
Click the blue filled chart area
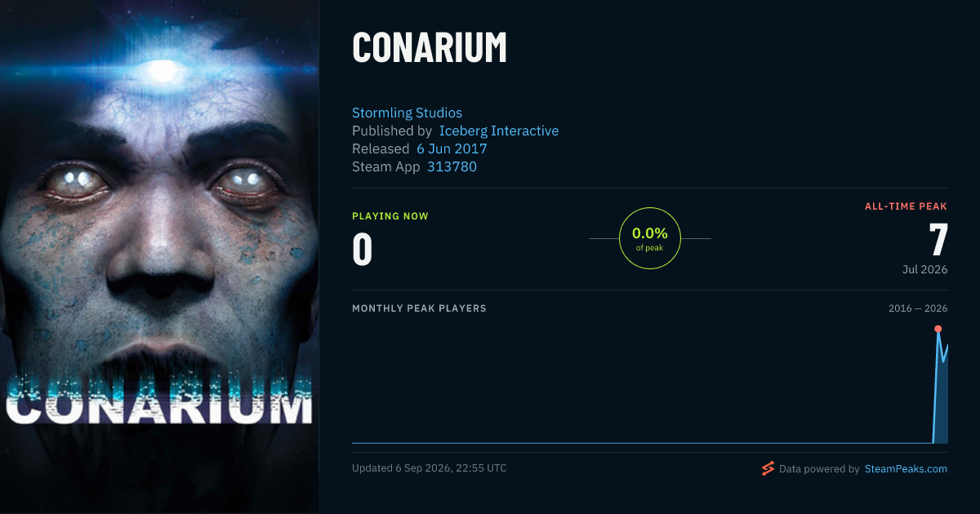click(942, 400)
